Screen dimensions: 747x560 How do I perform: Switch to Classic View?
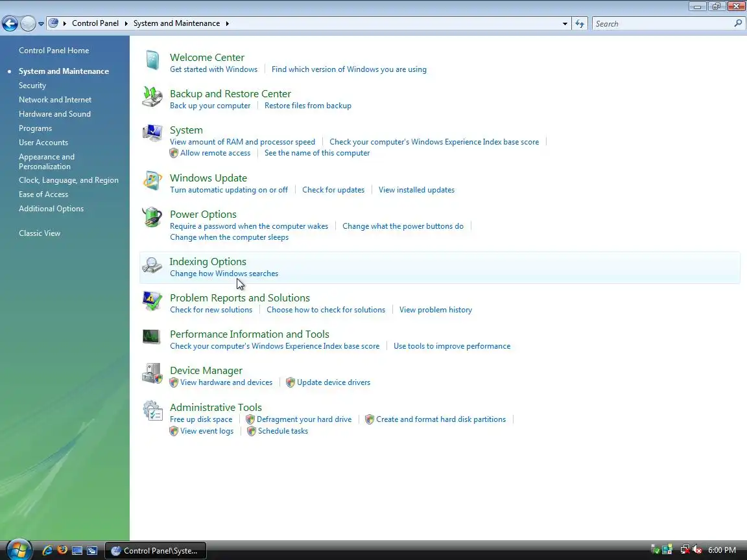point(40,233)
